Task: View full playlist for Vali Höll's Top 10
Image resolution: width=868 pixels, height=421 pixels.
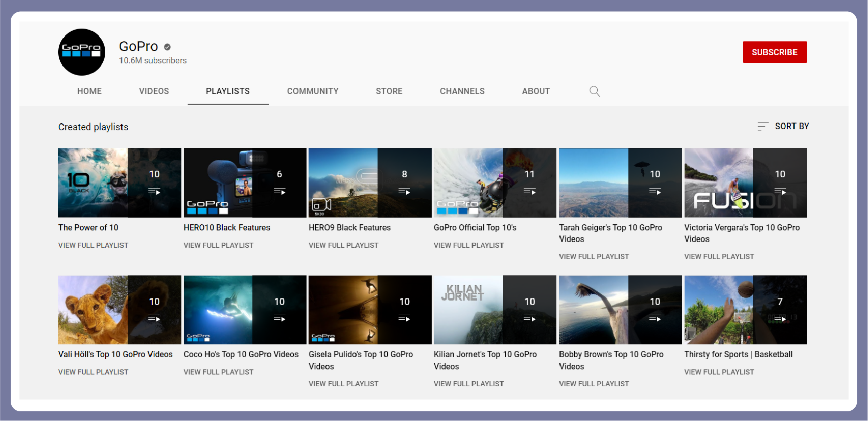Action: coord(93,372)
